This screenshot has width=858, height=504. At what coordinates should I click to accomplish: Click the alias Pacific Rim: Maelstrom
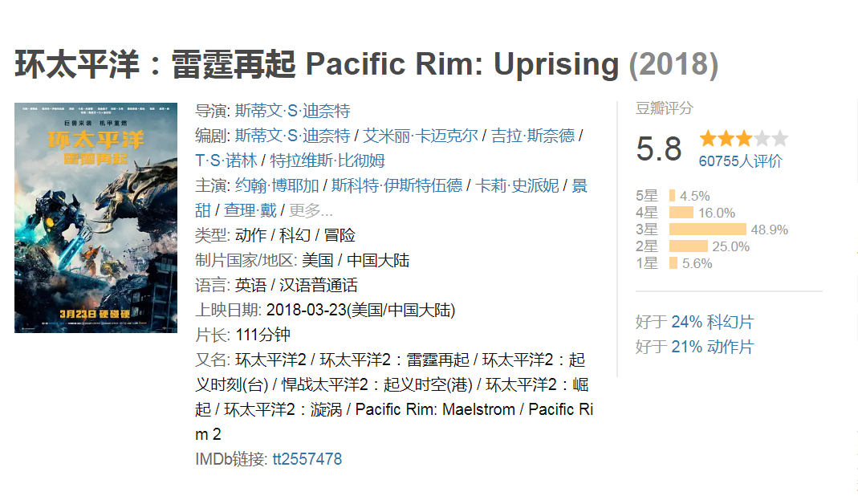click(x=435, y=410)
